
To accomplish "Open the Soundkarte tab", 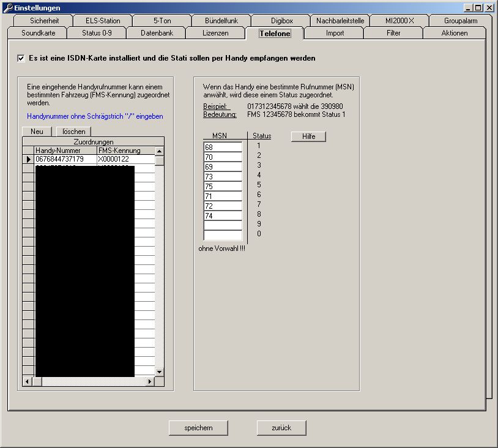I will click(x=38, y=33).
